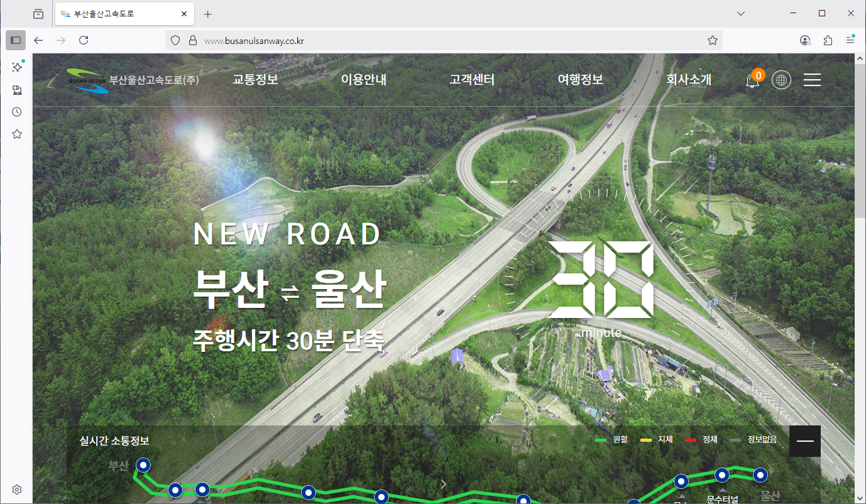Open a new tab with the plus button
This screenshot has width=866, height=504.
tap(207, 13)
